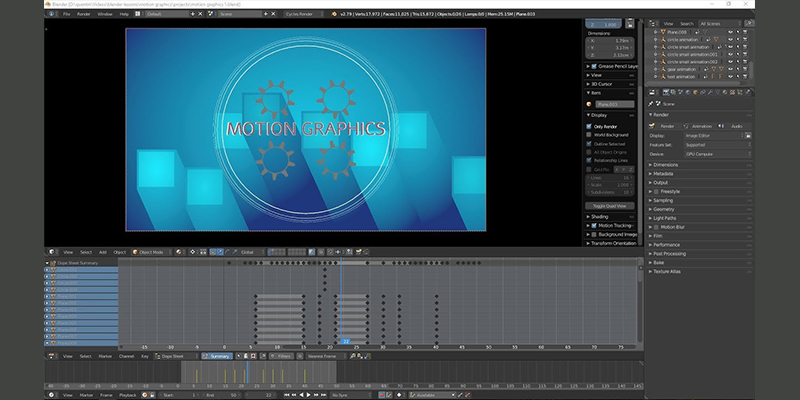Open the Nearest Frame snapping dropdown
The image size is (800, 400).
point(327,356)
